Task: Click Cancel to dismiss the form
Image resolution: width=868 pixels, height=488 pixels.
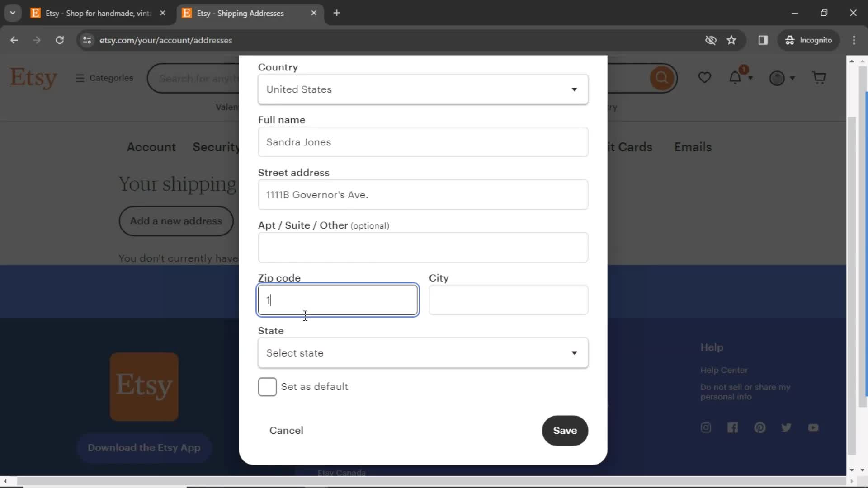Action: point(286,430)
